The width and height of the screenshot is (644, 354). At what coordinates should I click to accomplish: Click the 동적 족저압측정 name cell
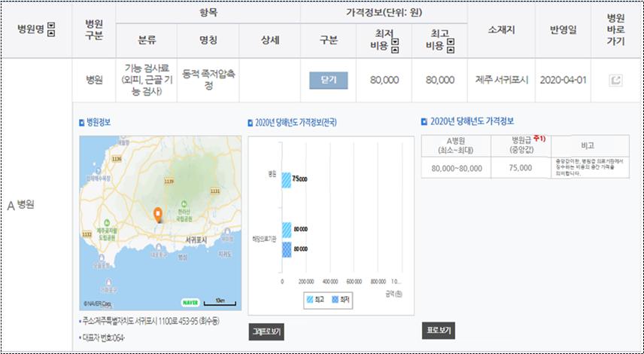pyautogui.click(x=208, y=80)
